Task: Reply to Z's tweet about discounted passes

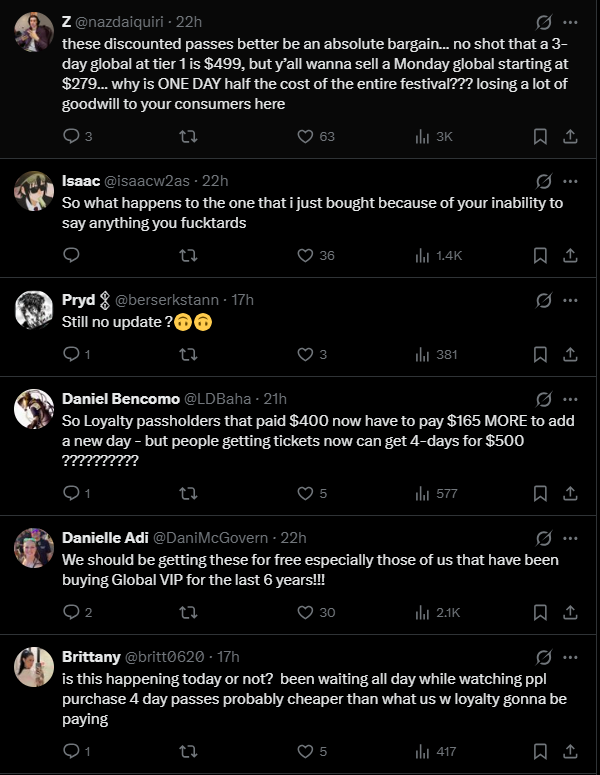Action: [71, 136]
